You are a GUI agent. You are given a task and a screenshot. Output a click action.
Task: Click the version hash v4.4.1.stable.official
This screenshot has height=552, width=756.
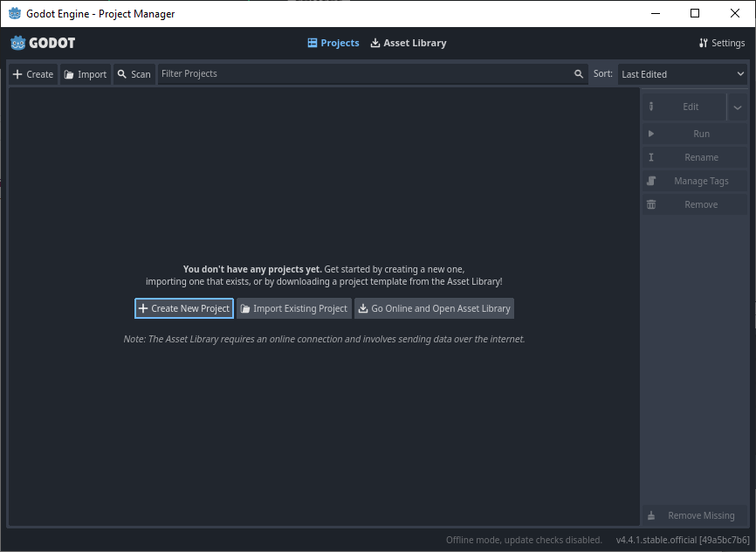point(682,540)
